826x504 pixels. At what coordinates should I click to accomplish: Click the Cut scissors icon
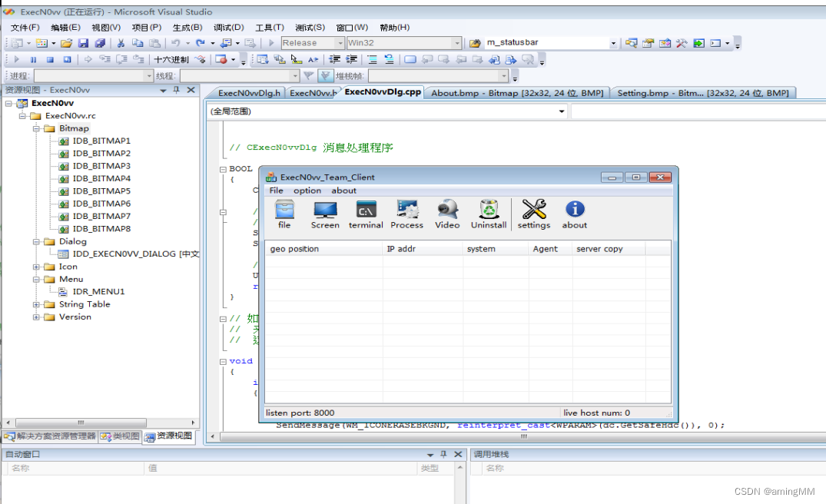(x=121, y=43)
